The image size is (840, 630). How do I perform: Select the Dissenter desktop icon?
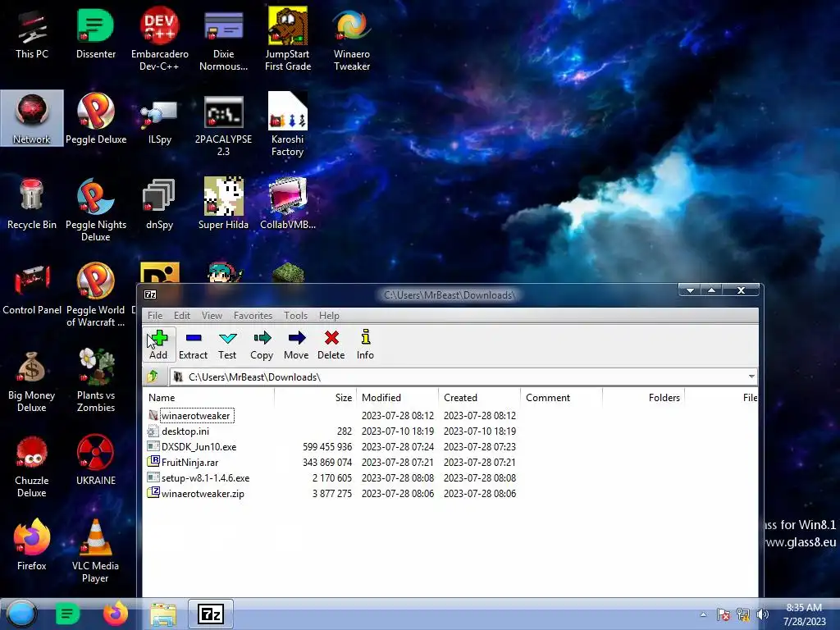(x=96, y=34)
